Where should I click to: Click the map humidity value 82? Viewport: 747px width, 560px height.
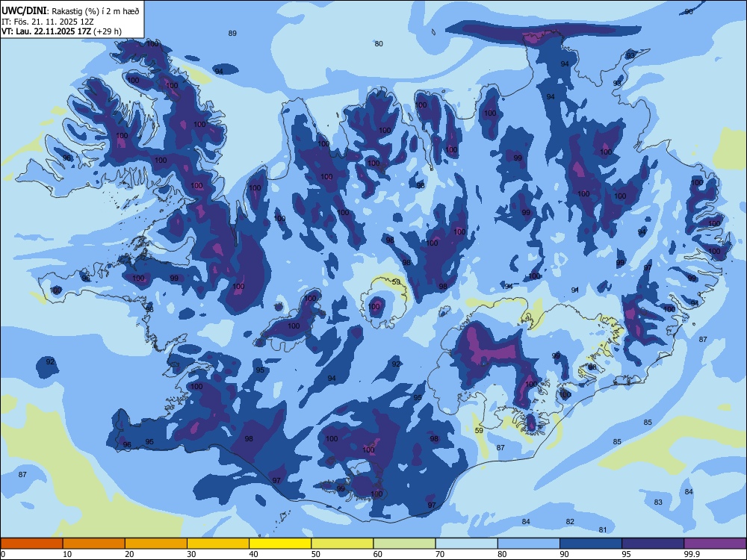click(570, 521)
